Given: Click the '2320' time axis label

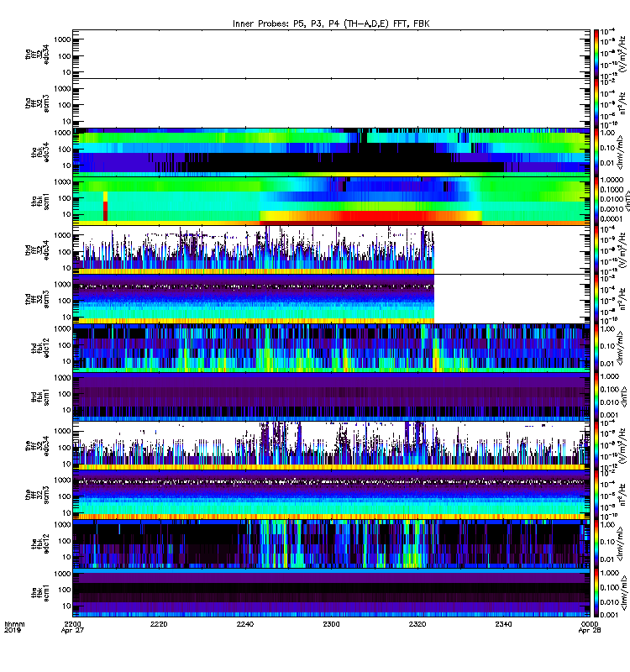Looking at the screenshot, I should coord(417,624).
